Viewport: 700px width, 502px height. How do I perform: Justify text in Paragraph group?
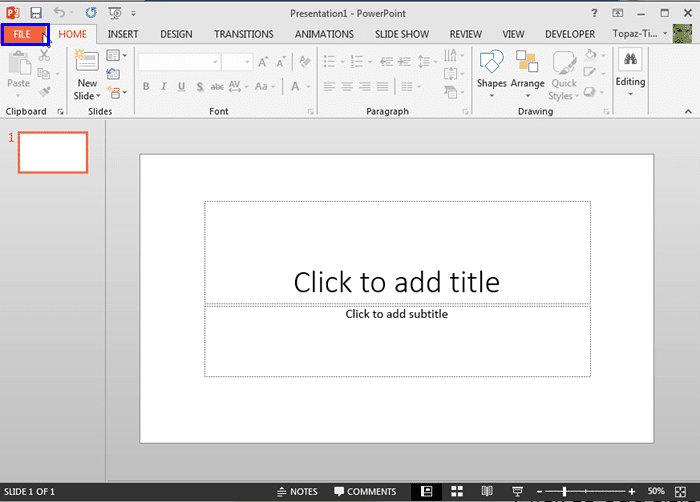[383, 86]
